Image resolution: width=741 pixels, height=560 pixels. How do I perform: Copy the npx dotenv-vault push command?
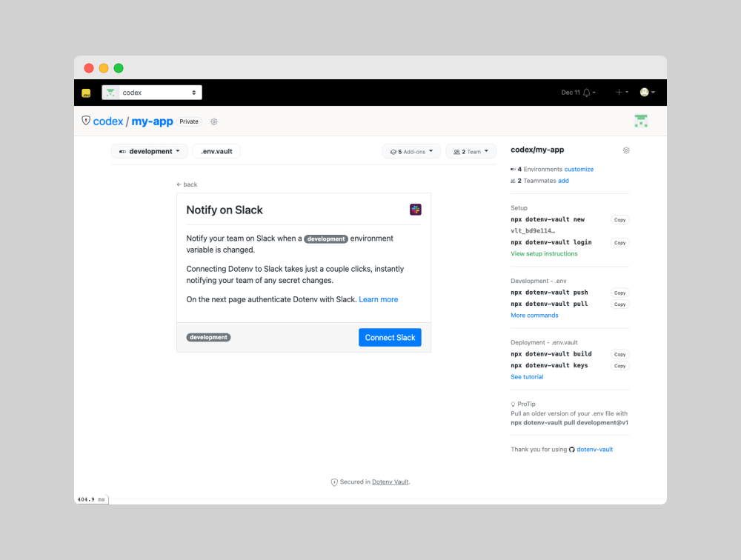619,293
